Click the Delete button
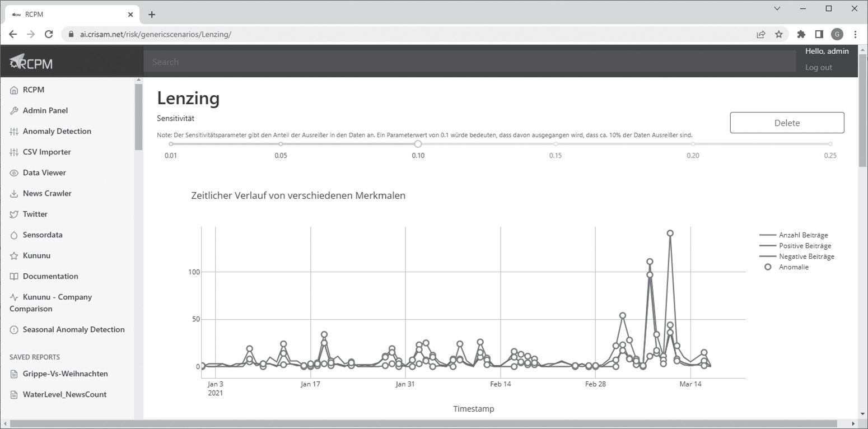Screen dimensions: 868x429 point(787,123)
